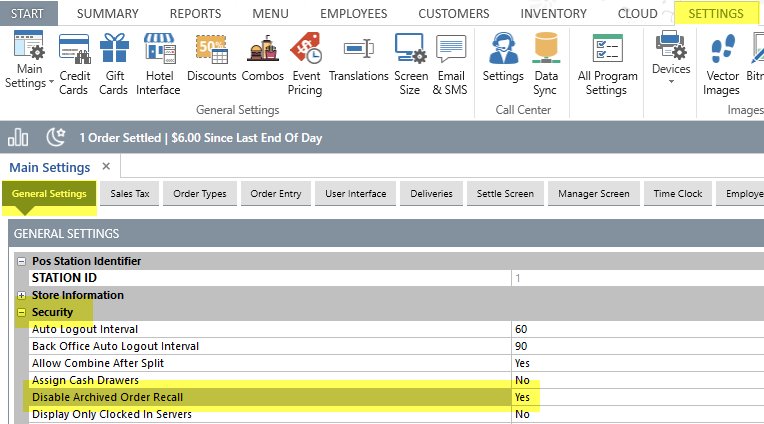Collapse the Security section

[22, 312]
